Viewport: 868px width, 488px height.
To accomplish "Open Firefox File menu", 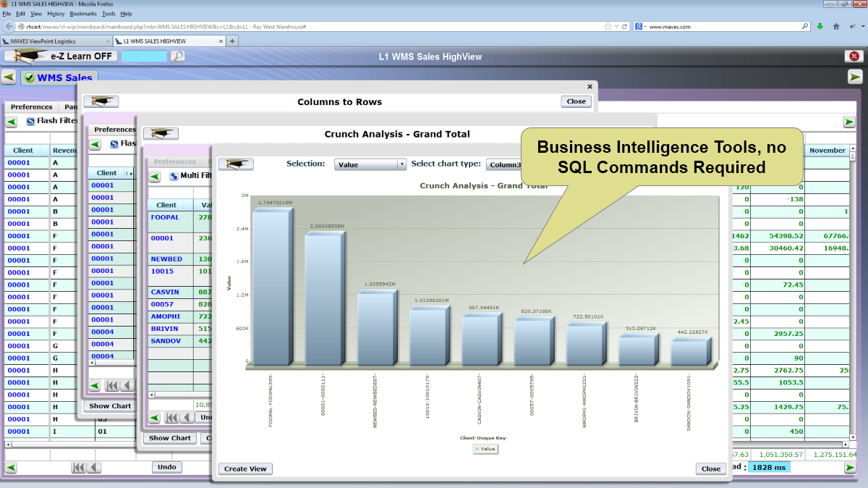I will pyautogui.click(x=7, y=14).
